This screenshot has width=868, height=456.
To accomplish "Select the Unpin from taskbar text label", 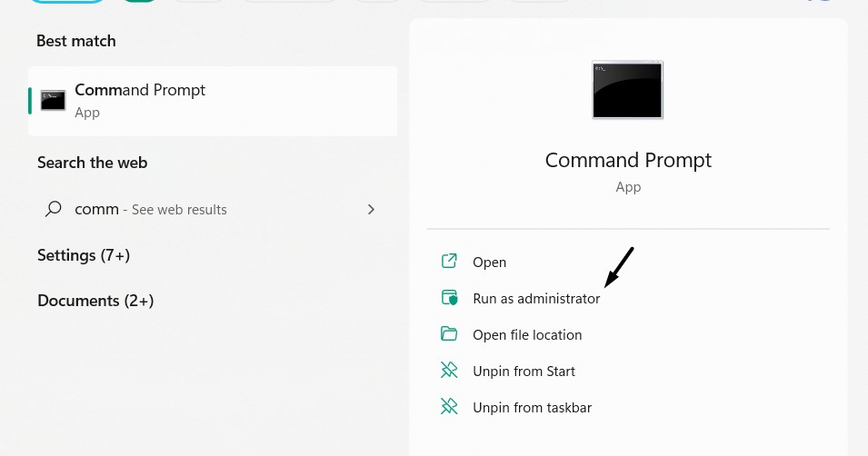I will (532, 408).
